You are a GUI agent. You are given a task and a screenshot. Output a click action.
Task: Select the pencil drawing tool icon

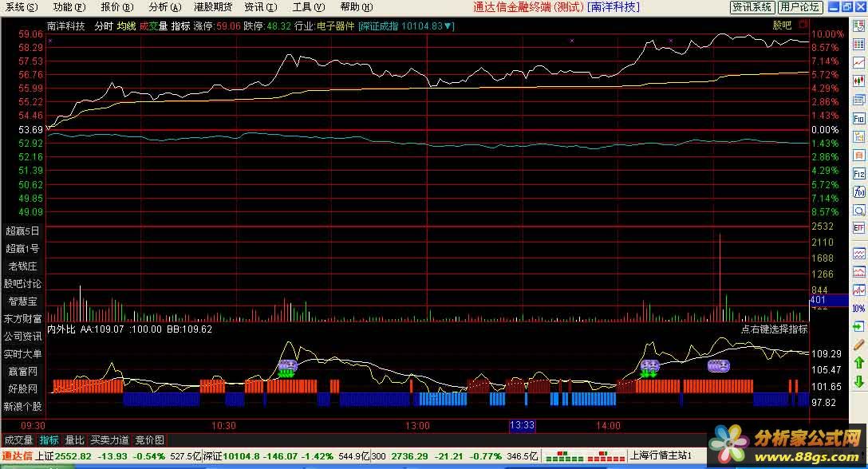[x=858, y=345]
